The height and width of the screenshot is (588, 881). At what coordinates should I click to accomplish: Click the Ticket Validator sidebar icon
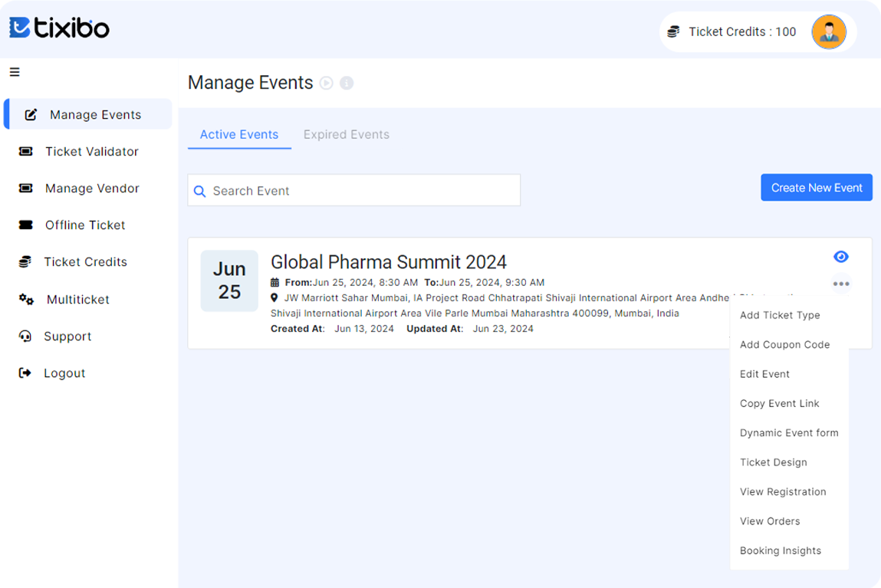coord(25,152)
